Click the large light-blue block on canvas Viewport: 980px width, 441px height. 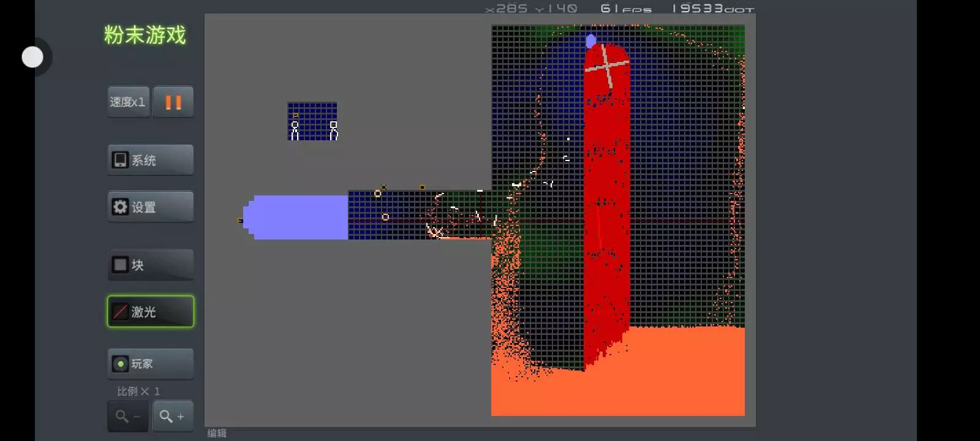(299, 217)
